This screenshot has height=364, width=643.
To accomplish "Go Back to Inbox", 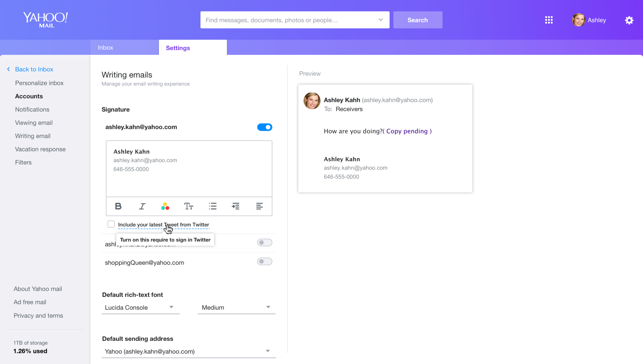I will coord(34,69).
